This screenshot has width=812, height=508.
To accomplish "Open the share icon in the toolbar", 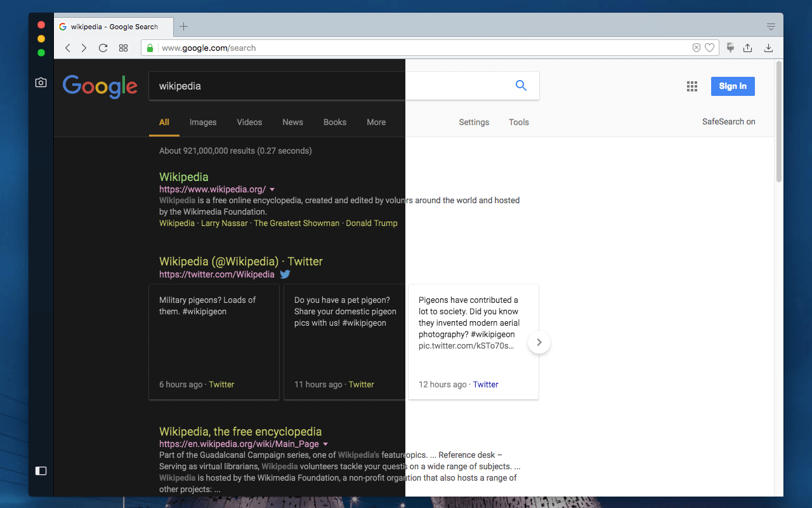I will click(x=748, y=48).
